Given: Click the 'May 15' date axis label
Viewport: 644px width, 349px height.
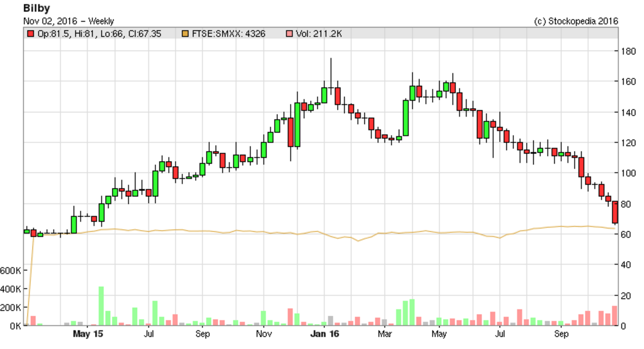Looking at the screenshot, I should 88,334.
